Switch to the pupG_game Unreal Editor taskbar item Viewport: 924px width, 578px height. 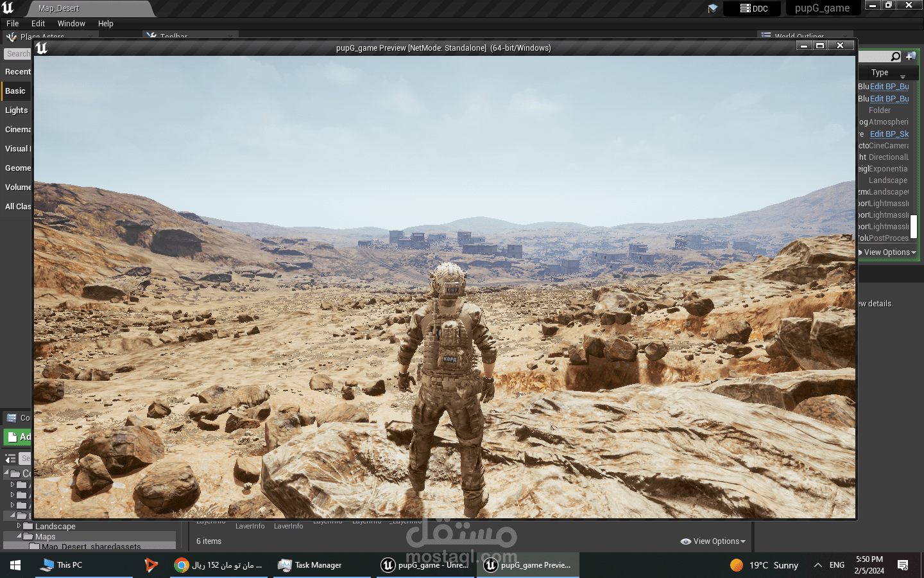(425, 565)
